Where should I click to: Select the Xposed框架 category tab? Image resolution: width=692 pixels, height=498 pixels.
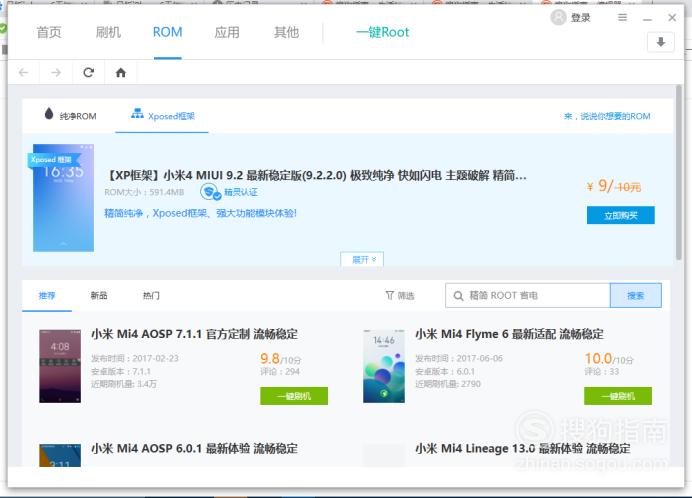(x=162, y=116)
